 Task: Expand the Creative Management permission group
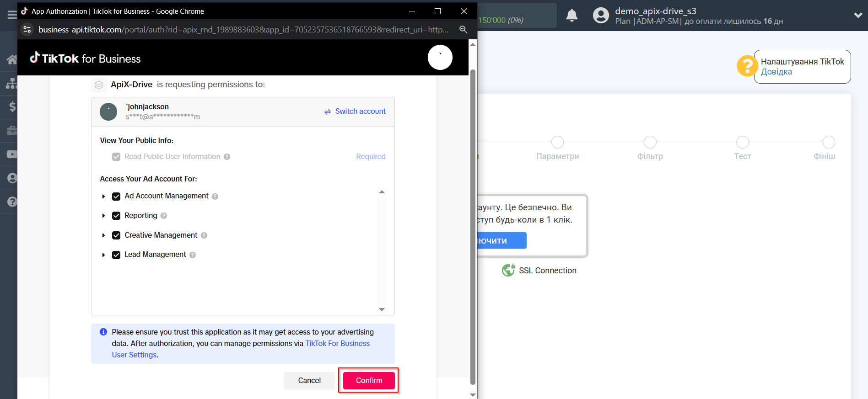103,235
